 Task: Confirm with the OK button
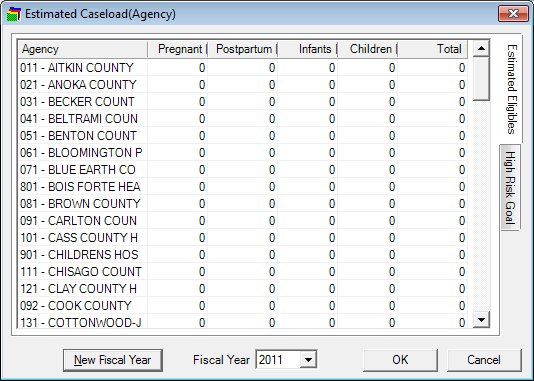coord(400,360)
